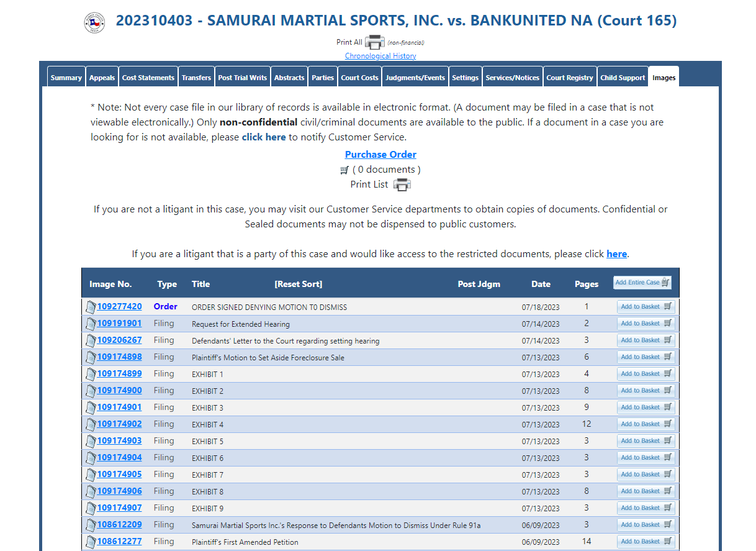Switch to the Parties tab
This screenshot has height=551, width=756.
(323, 78)
